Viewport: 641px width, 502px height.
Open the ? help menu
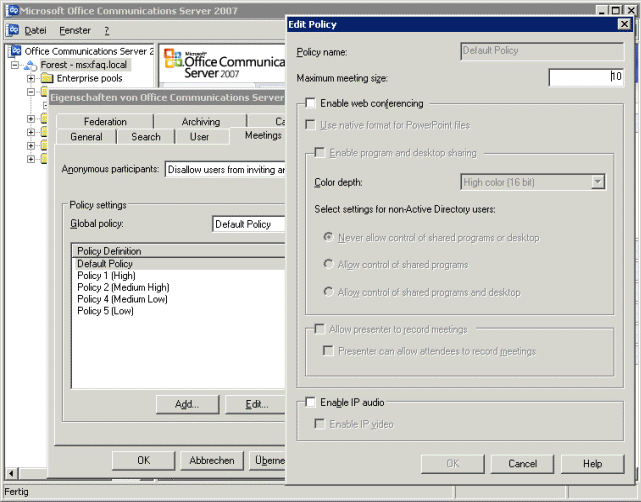tap(106, 31)
